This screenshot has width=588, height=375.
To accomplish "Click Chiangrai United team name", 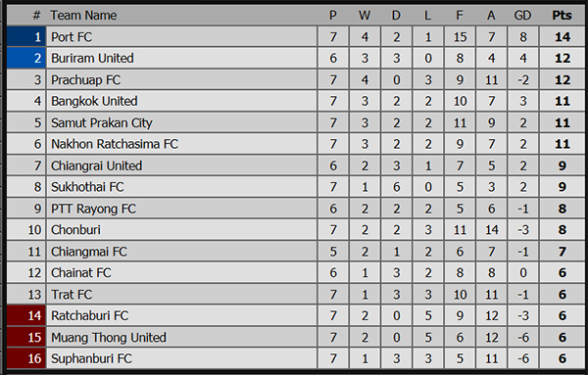I will click(x=96, y=165).
